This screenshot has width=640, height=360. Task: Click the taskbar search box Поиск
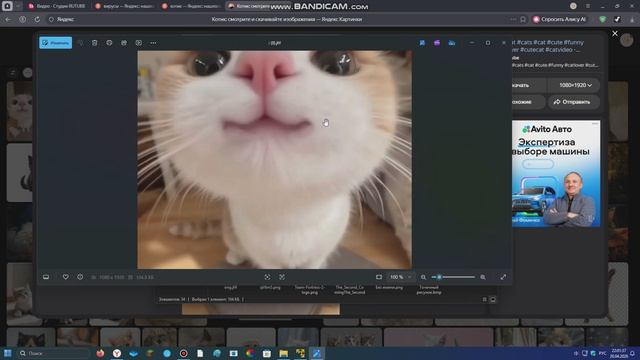pyautogui.click(x=53, y=353)
